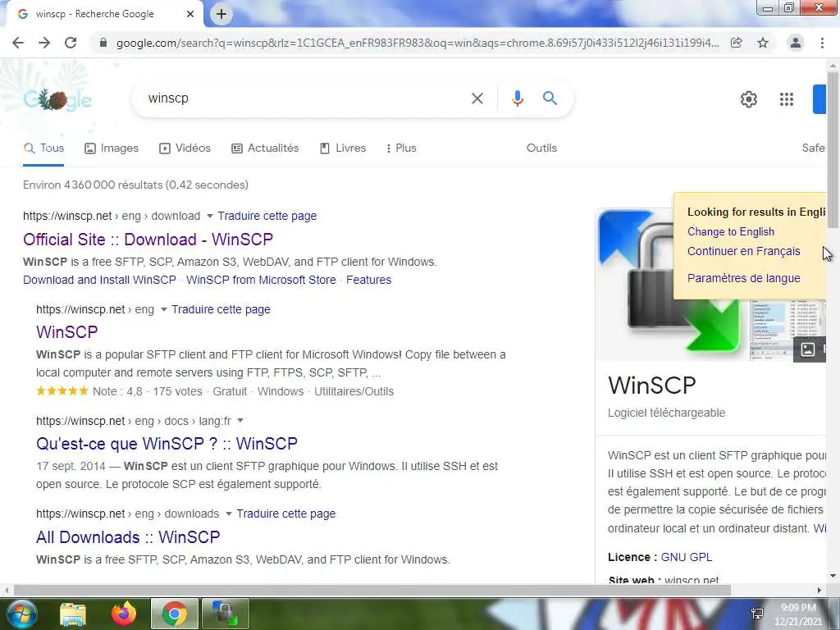
Task: Open more images icon on the knowledge panel
Action: tap(808, 349)
